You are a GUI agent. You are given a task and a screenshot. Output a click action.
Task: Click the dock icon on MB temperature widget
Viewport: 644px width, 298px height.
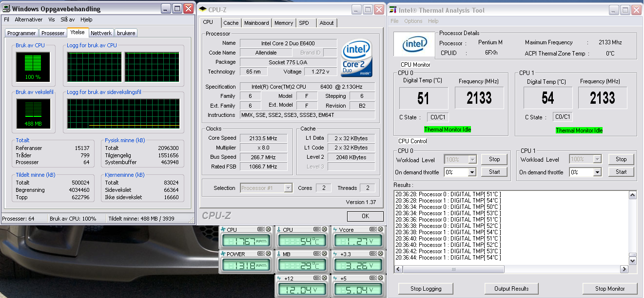pyautogui.click(x=317, y=254)
